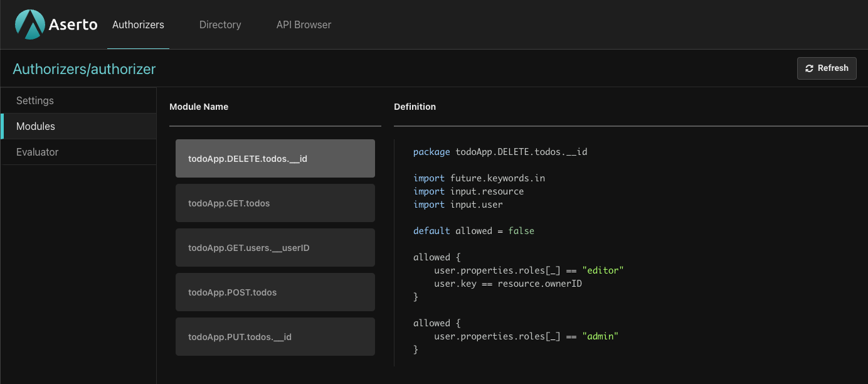The width and height of the screenshot is (868, 384).
Task: Switch to the Authorizers tab
Action: [138, 25]
